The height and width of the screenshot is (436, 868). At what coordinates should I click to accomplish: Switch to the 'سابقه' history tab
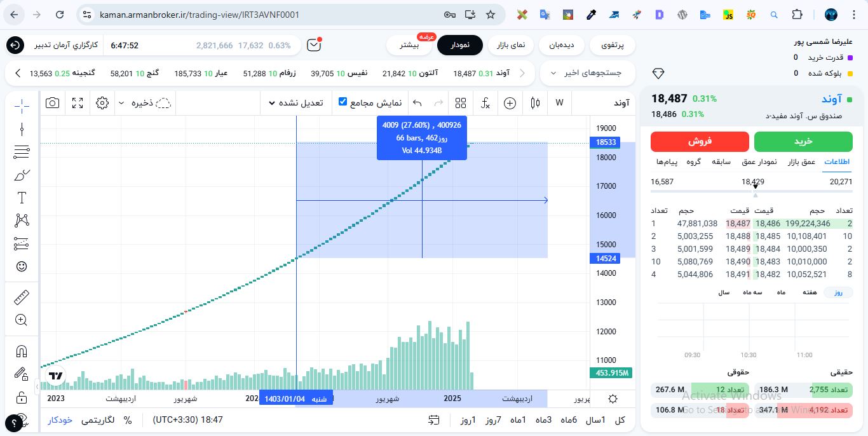(x=721, y=162)
